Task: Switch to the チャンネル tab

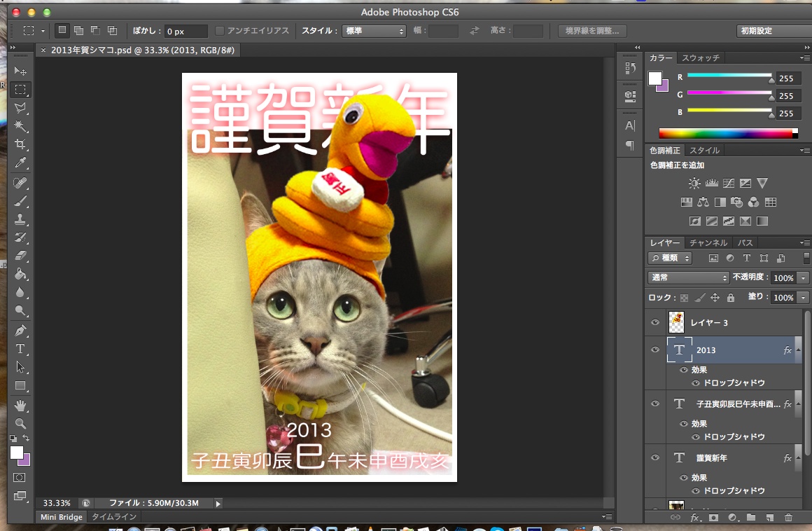Action: [708, 243]
